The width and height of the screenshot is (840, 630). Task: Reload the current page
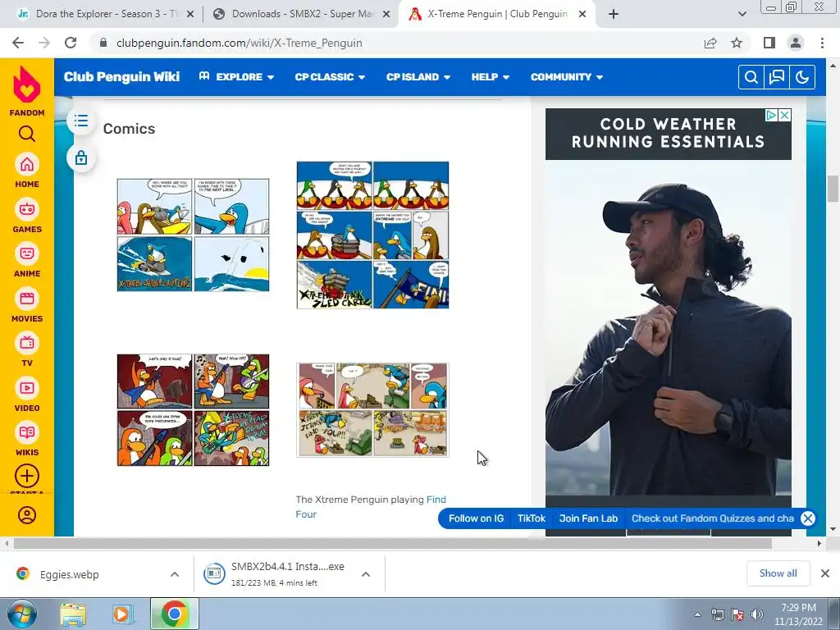[71, 43]
